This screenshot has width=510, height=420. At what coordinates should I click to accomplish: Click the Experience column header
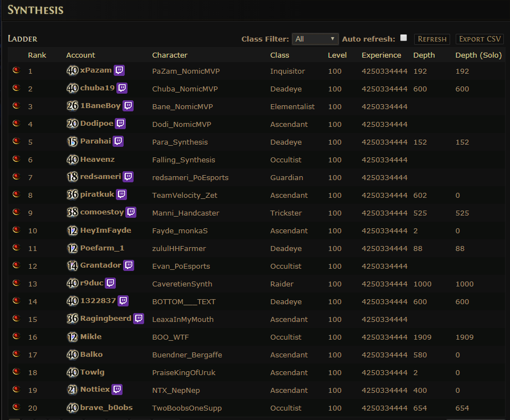(x=381, y=55)
